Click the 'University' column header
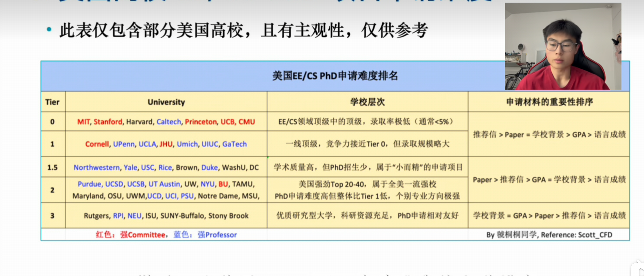 coord(166,102)
